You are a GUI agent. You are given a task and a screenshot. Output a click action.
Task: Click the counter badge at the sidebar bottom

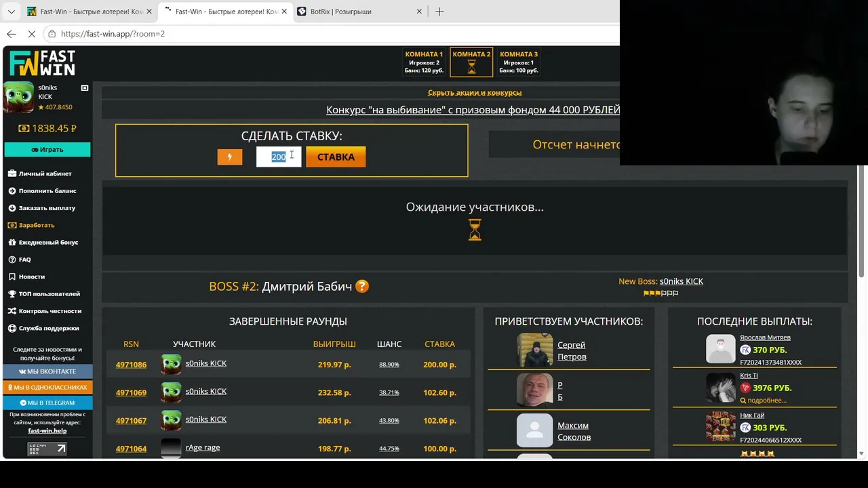47,449
